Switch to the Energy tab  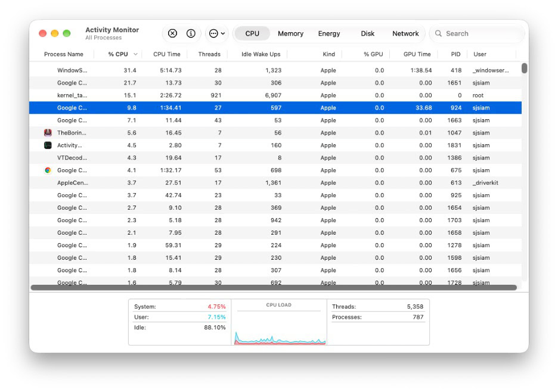click(x=329, y=33)
